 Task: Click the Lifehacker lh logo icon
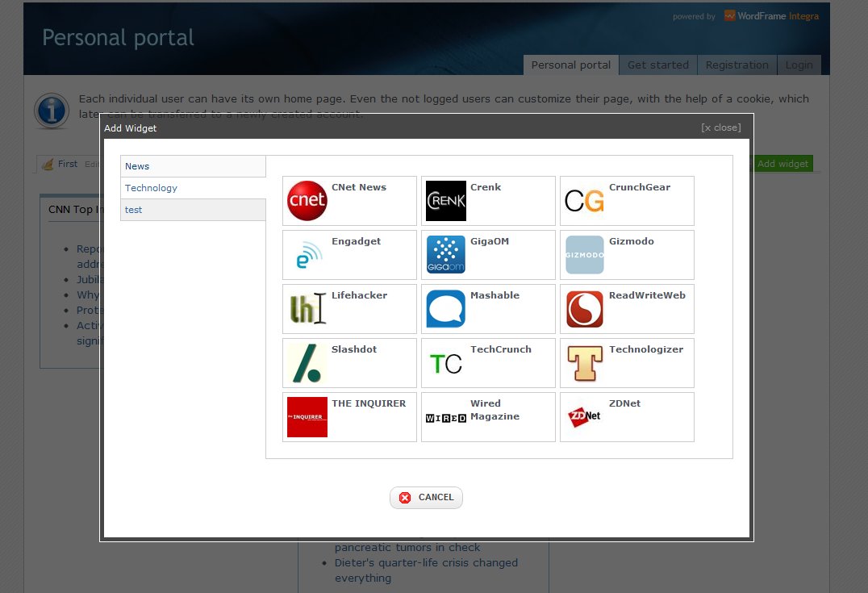tap(308, 308)
